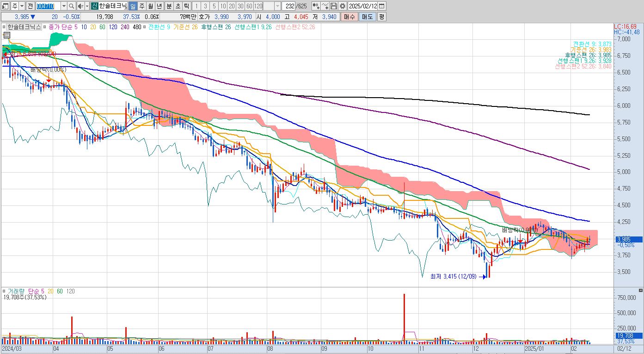Click the 거래량 volume panel legend
Image resolution: width=644 pixels, height=354 pixels.
coord(16,291)
